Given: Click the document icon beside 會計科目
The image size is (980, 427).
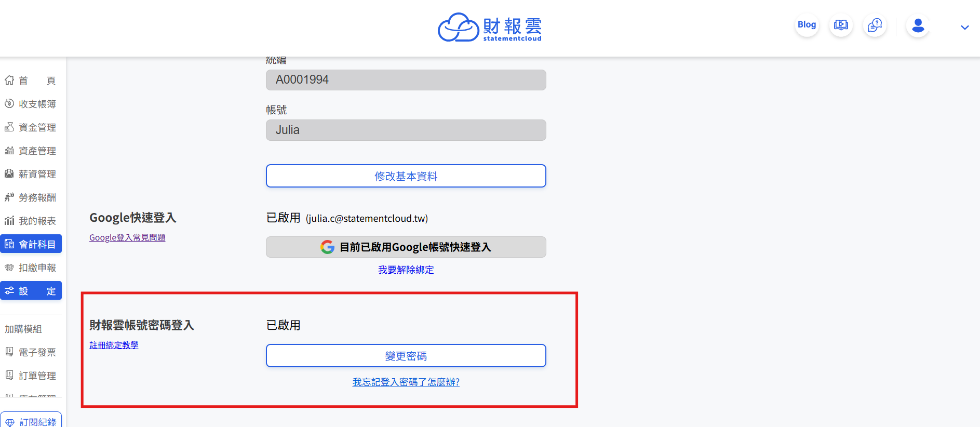Looking at the screenshot, I should pos(9,244).
